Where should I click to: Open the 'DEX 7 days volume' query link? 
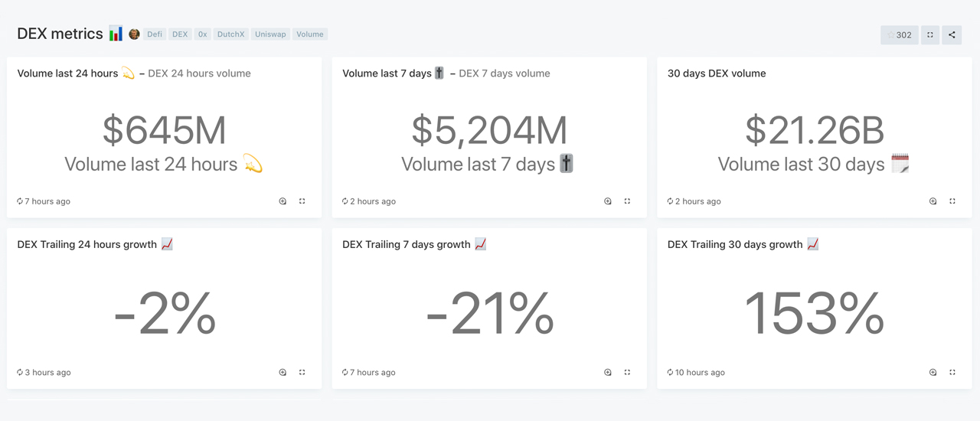504,73
